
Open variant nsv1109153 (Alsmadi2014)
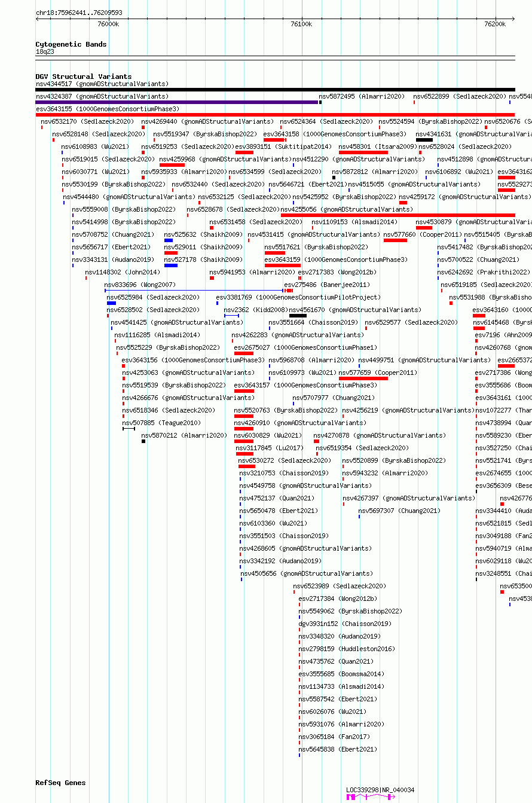[x=355, y=222]
